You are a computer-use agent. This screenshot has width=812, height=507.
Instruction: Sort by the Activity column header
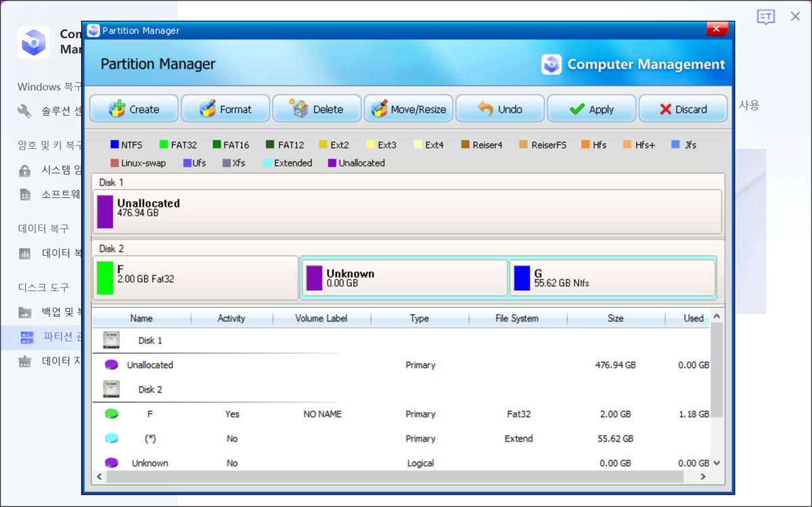tap(231, 318)
